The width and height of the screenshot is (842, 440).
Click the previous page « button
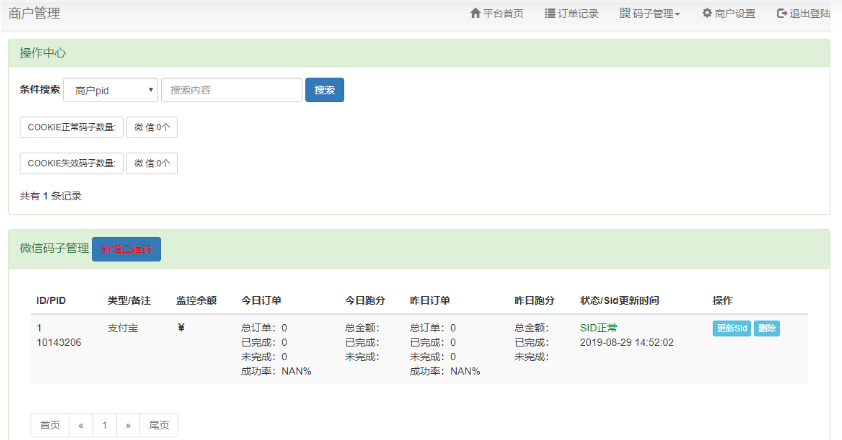pyautogui.click(x=81, y=425)
